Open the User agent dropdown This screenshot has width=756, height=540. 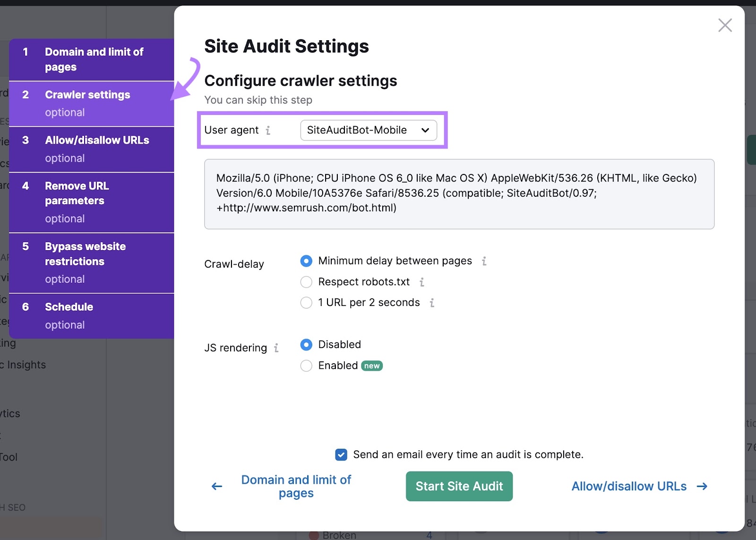pyautogui.click(x=369, y=131)
